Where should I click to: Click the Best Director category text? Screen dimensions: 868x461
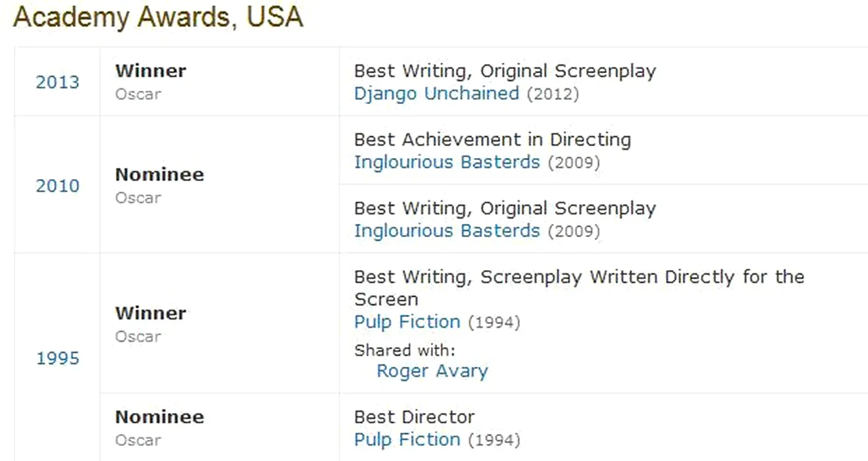pos(414,417)
